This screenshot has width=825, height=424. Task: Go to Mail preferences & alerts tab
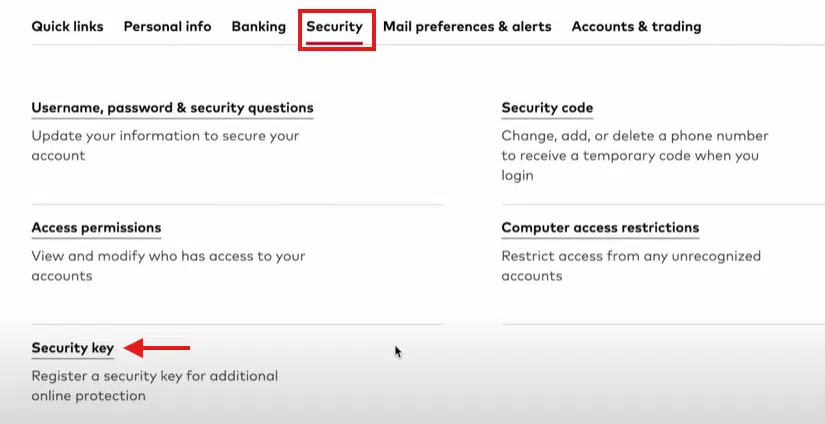click(467, 27)
